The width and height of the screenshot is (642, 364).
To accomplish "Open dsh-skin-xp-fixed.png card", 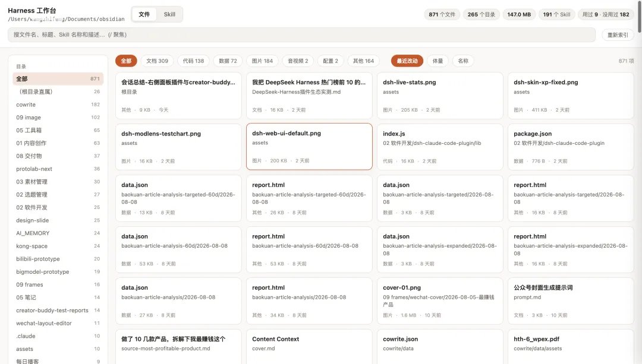I will pyautogui.click(x=571, y=96).
